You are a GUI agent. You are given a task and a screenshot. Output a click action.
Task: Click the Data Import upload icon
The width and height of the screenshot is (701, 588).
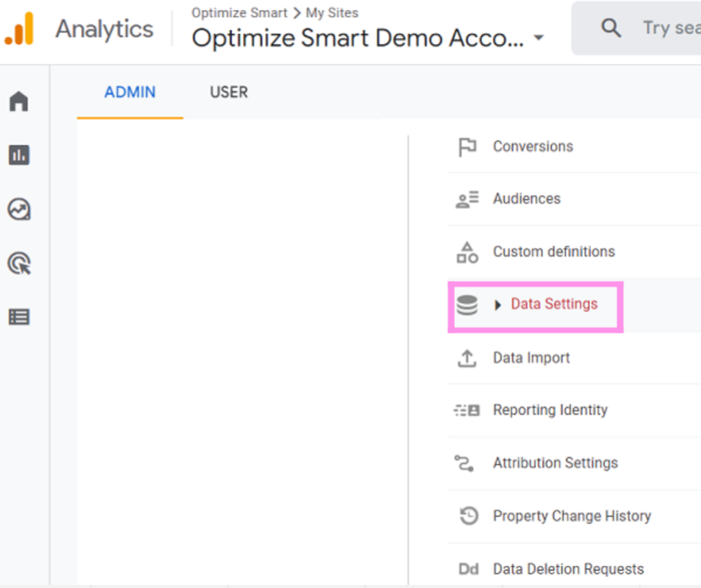point(467,358)
